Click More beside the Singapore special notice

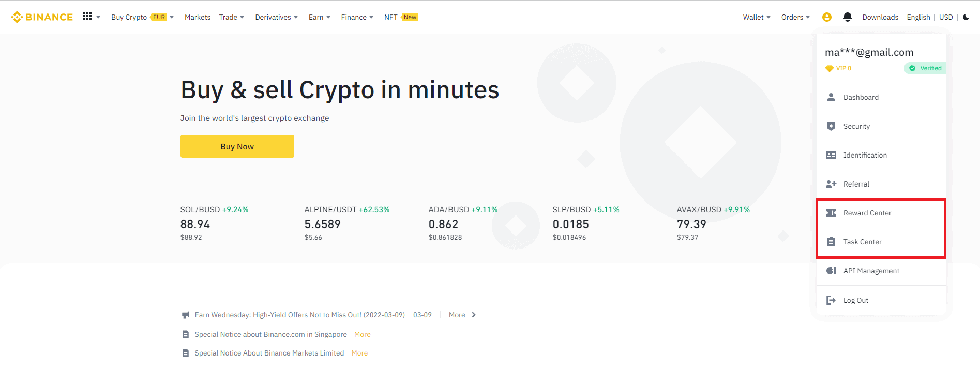[x=362, y=334]
